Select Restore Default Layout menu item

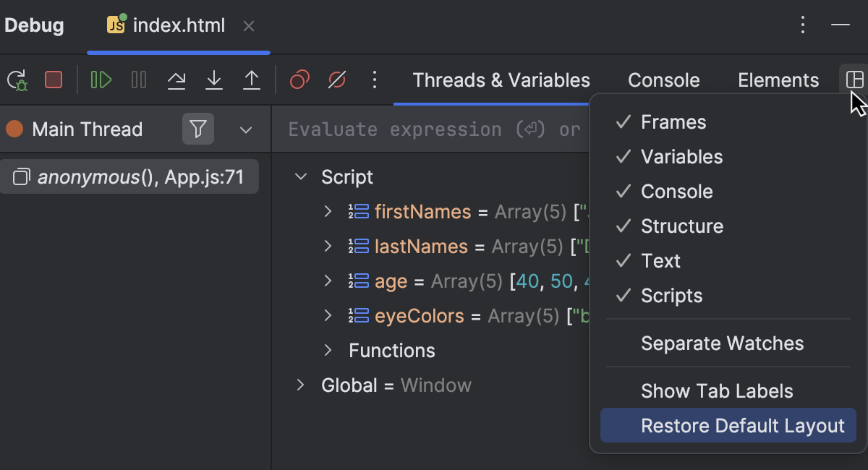742,426
